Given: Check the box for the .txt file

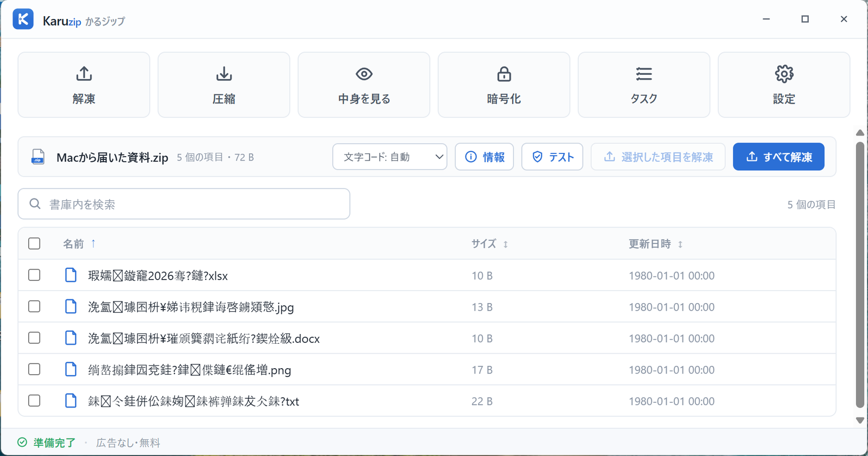Looking at the screenshot, I should (34, 401).
